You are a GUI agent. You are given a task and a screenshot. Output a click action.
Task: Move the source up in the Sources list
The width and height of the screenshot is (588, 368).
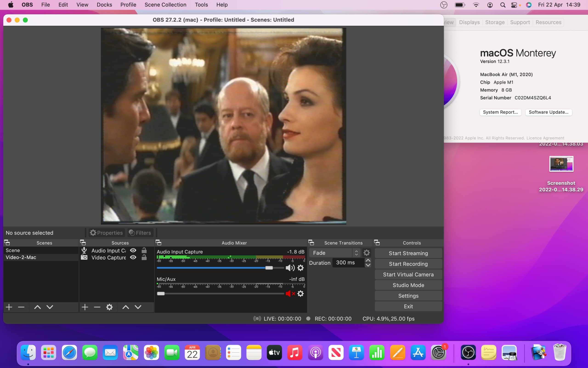126,307
